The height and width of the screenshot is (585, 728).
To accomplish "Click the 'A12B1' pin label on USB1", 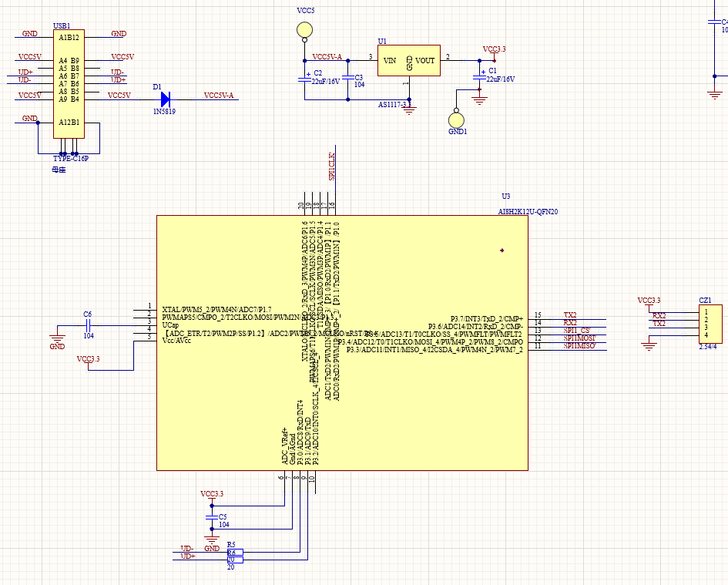I will pyautogui.click(x=69, y=123).
